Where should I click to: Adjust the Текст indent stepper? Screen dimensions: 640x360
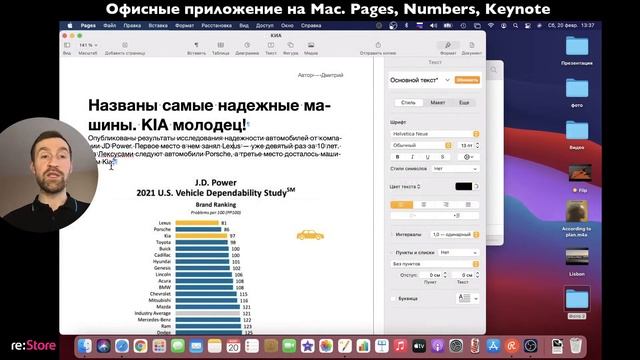[478, 275]
